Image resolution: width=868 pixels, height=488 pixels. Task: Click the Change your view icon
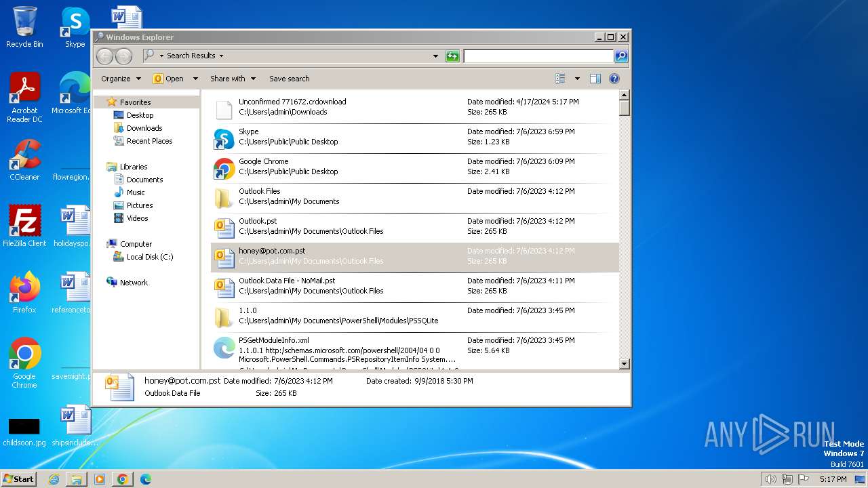(560, 79)
